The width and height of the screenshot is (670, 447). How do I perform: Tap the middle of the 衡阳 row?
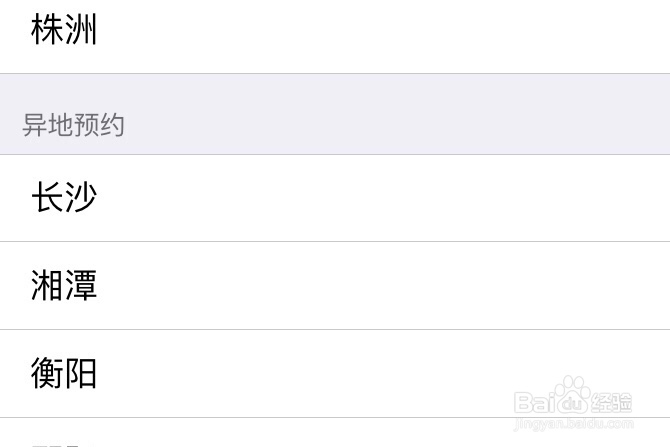click(x=335, y=374)
